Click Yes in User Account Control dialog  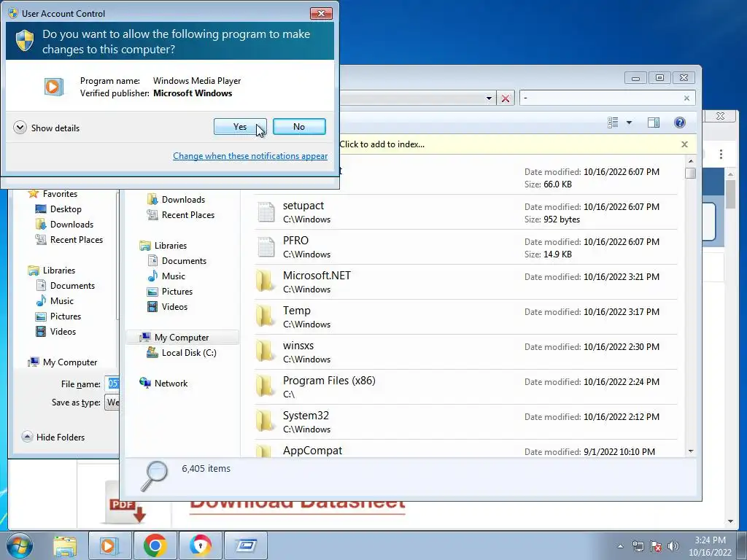[239, 127]
